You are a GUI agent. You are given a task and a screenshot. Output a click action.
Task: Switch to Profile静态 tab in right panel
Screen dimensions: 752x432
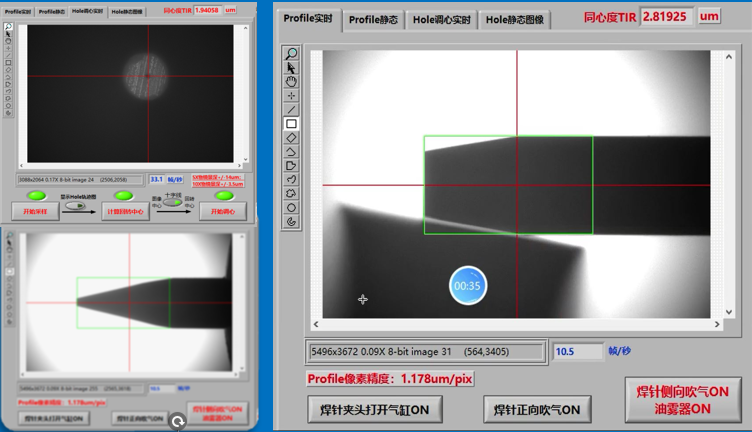coord(374,20)
